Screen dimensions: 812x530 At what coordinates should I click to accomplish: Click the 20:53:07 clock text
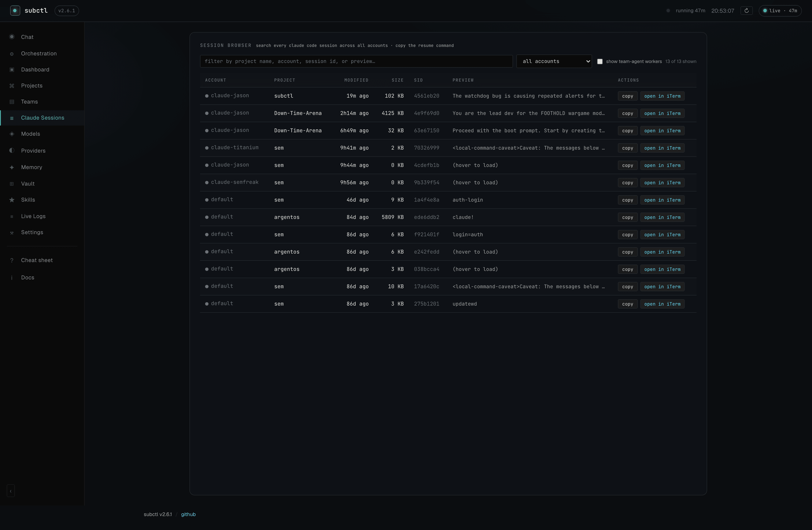click(x=723, y=11)
